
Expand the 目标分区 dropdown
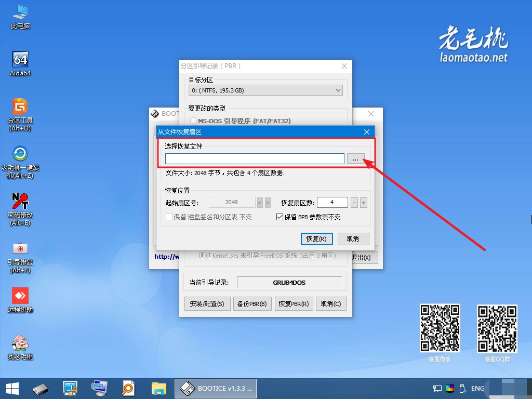(265, 90)
